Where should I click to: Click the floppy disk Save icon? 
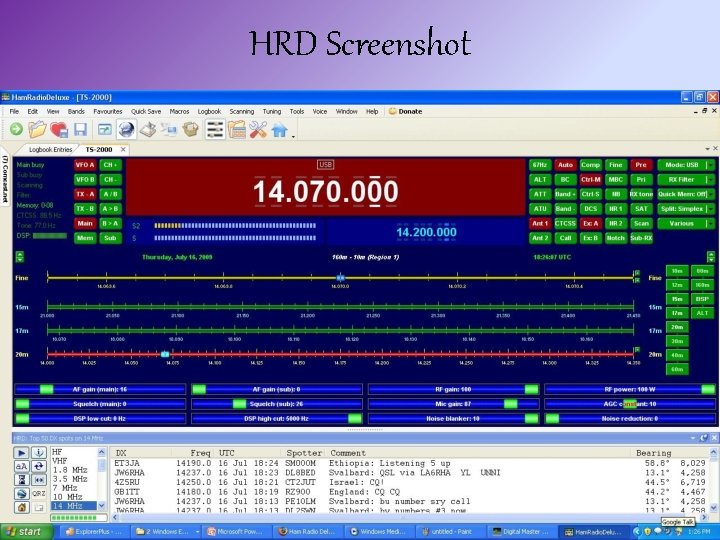coord(80,130)
